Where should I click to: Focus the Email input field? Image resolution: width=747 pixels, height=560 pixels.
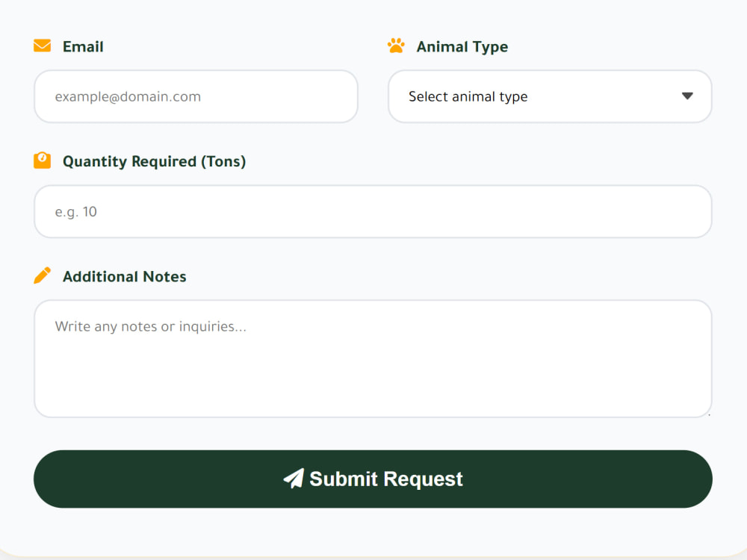coord(196,96)
